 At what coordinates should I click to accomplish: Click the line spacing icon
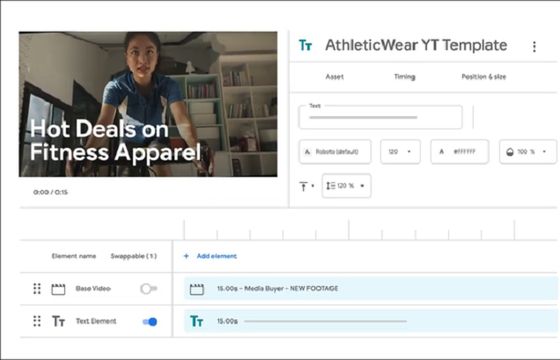tap(331, 186)
